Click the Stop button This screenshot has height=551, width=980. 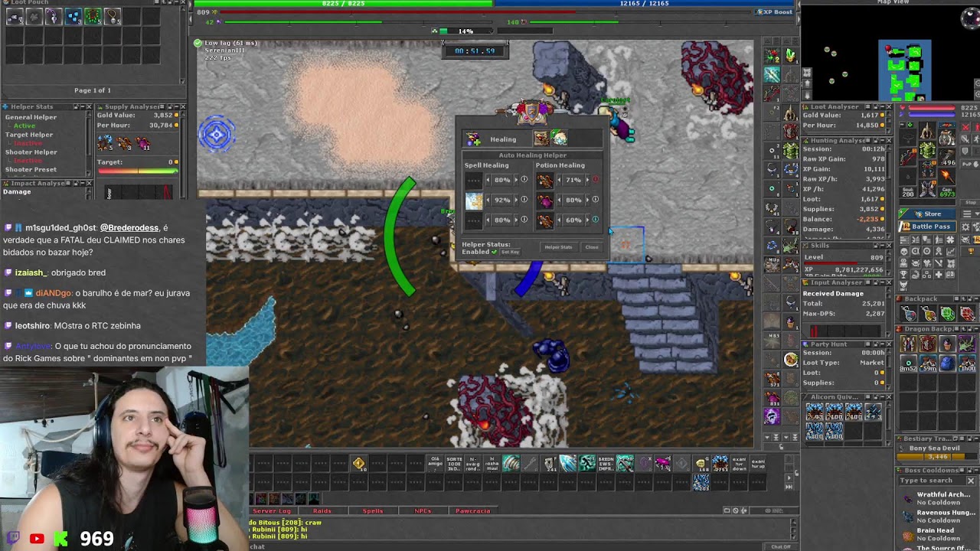coord(971,203)
